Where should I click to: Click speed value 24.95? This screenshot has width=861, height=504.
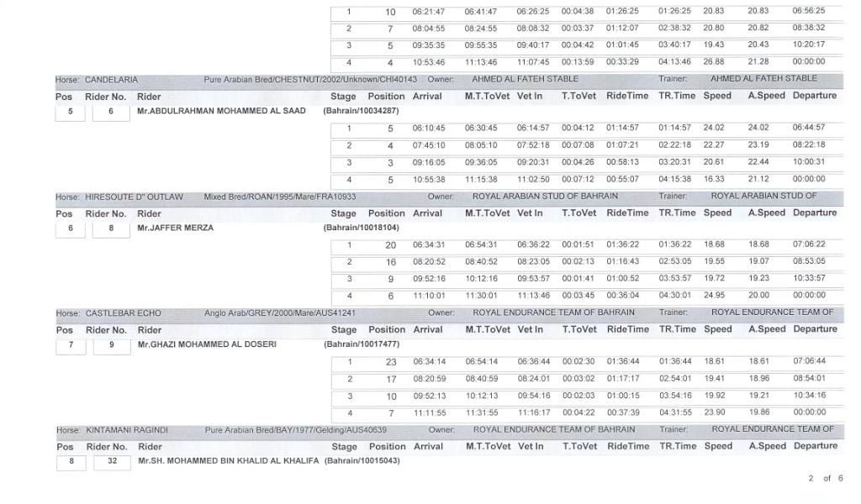715,296
